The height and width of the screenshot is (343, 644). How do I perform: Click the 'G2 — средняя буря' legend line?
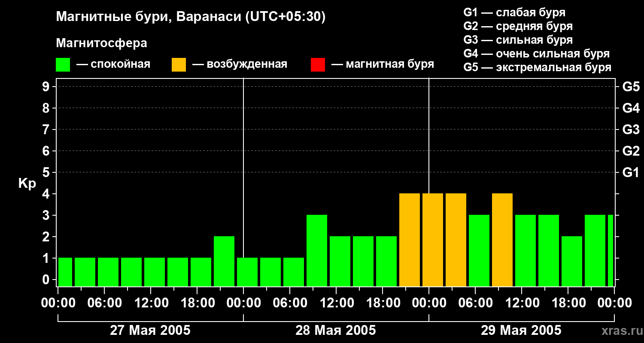click(518, 26)
